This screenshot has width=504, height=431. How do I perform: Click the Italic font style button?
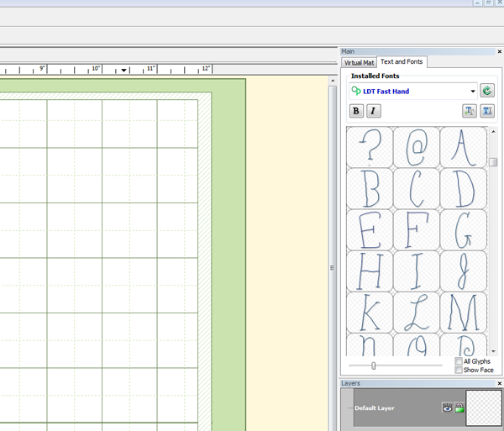click(x=374, y=111)
